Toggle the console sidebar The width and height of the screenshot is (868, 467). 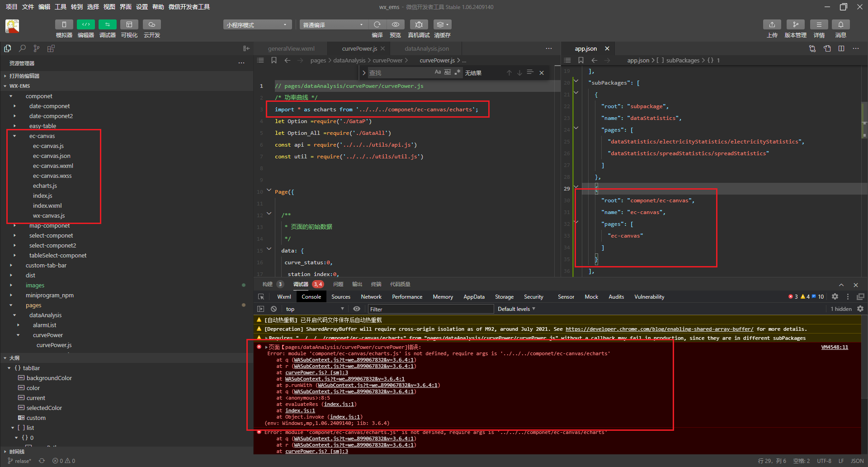[261, 309]
